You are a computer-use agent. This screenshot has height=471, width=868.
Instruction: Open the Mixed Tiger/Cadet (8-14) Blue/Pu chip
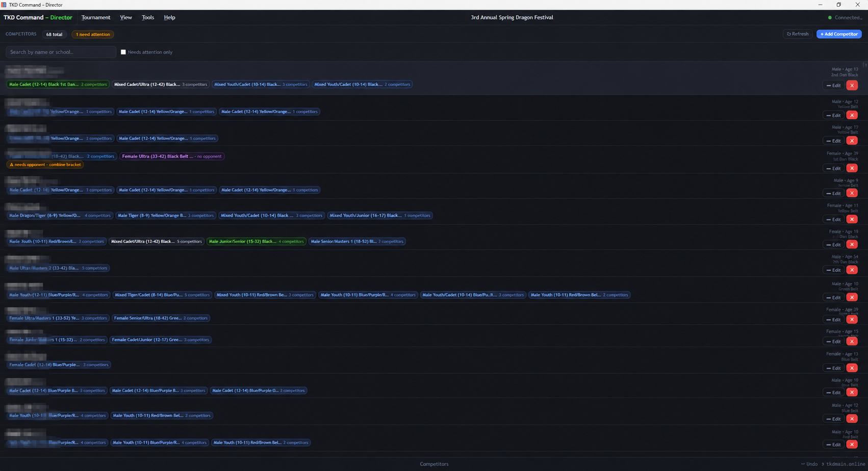162,295
